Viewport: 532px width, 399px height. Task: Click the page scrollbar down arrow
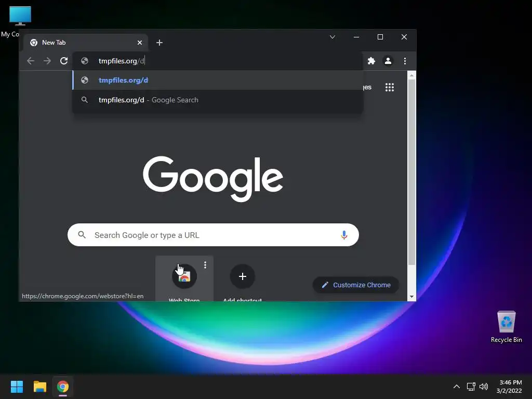[411, 297]
